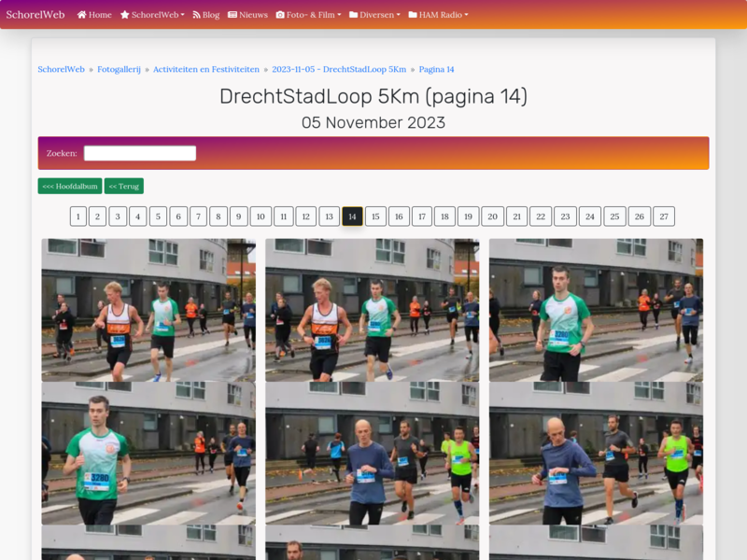Click the Pagina 14 breadcrumb link
747x560 pixels.
(436, 69)
